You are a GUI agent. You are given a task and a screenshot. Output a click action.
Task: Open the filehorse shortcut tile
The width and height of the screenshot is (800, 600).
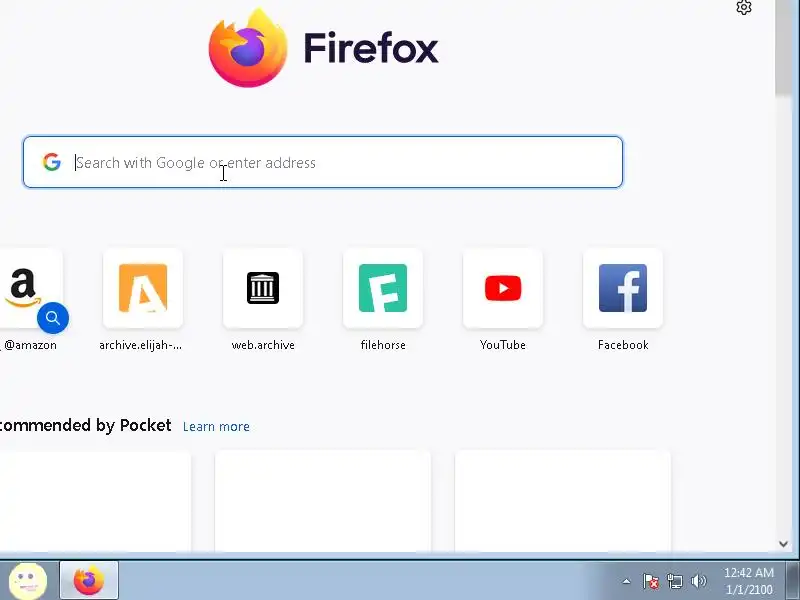click(383, 288)
